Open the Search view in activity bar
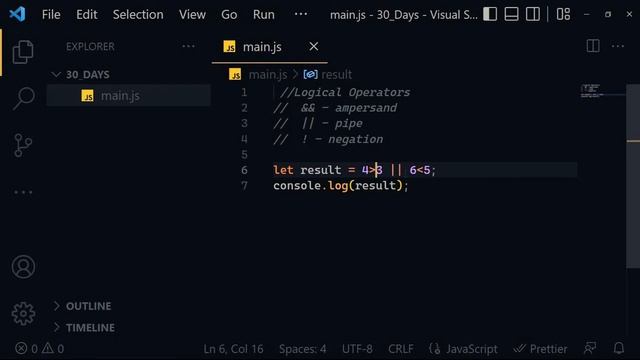The image size is (640, 360). click(23, 98)
